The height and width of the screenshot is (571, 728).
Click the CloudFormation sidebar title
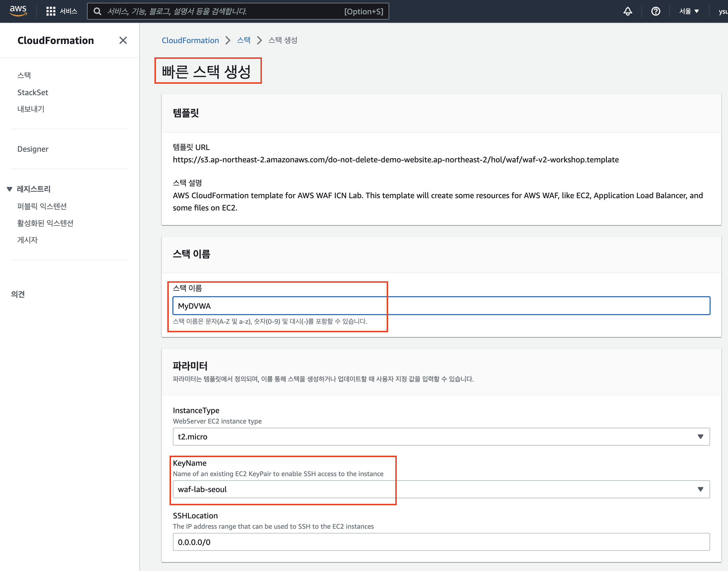[55, 41]
